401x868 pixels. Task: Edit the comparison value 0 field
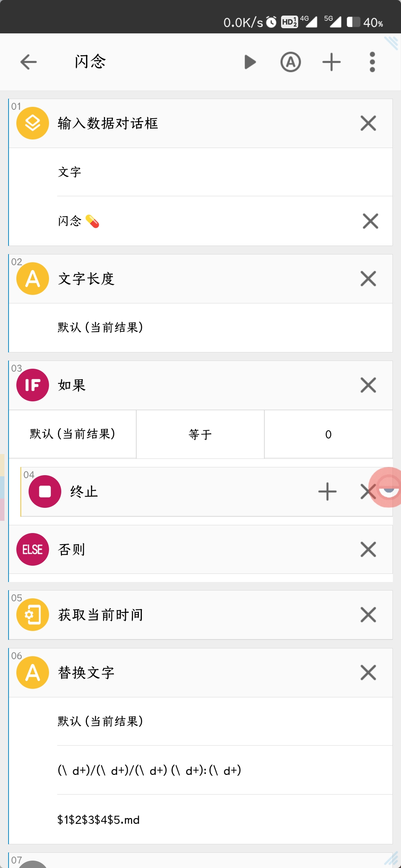click(328, 434)
